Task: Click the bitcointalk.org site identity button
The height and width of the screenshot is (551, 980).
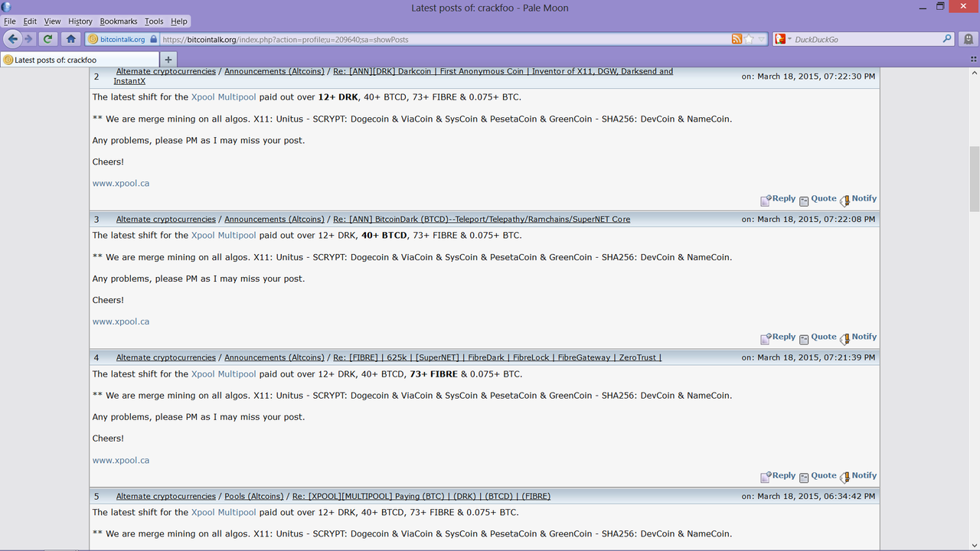Action: [x=122, y=39]
